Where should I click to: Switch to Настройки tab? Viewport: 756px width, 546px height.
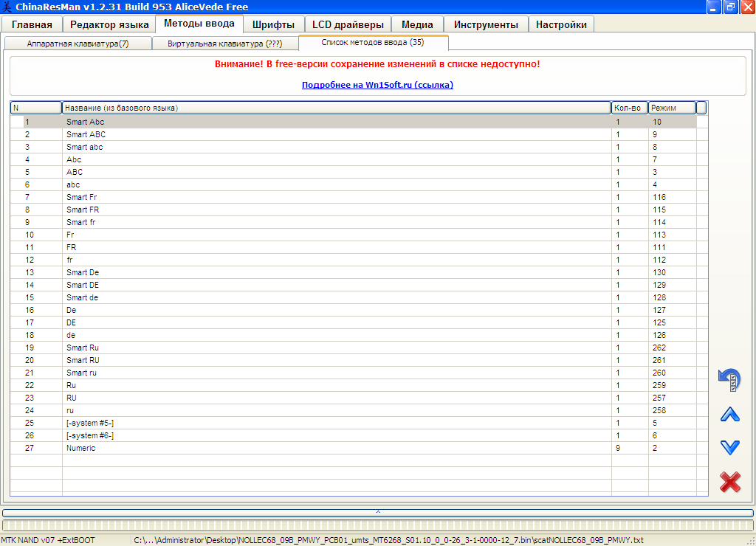pyautogui.click(x=561, y=24)
